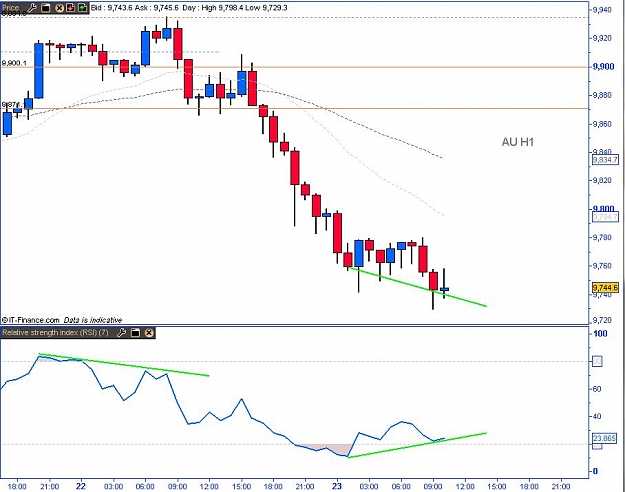This screenshot has width=625, height=492.
Task: Click the 23.865 RSI value tag
Action: (x=604, y=439)
